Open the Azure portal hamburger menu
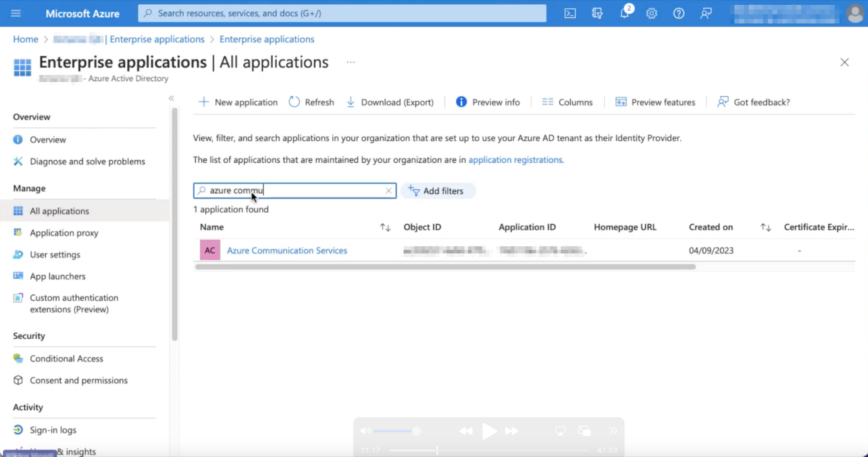 pyautogui.click(x=16, y=13)
